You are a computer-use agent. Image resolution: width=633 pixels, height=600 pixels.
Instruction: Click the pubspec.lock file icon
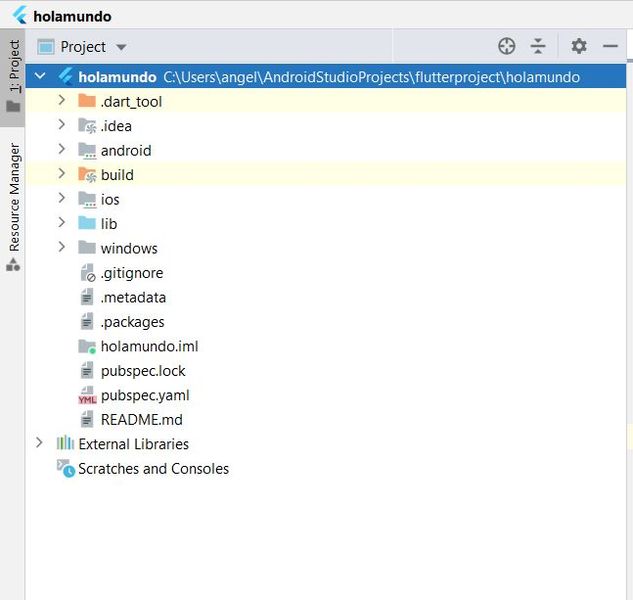(87, 370)
